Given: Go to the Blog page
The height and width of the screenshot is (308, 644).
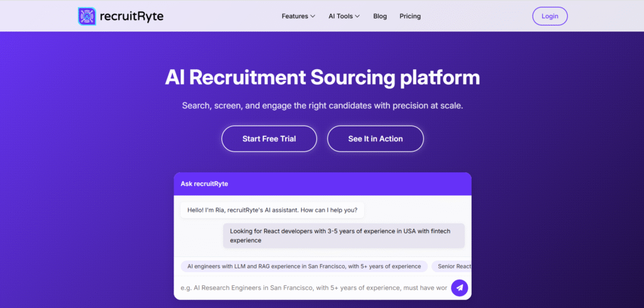Looking at the screenshot, I should [x=380, y=16].
